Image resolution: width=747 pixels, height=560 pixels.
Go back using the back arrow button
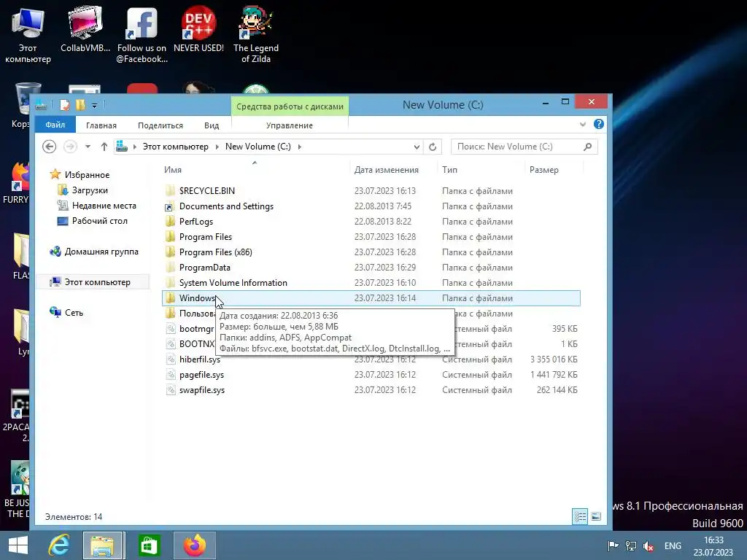pyautogui.click(x=49, y=147)
